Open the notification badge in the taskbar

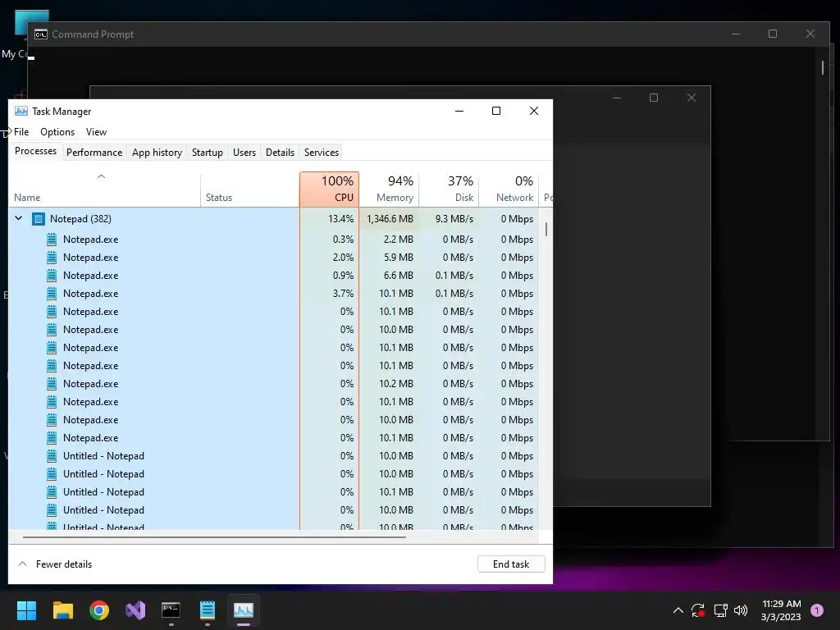click(x=817, y=610)
